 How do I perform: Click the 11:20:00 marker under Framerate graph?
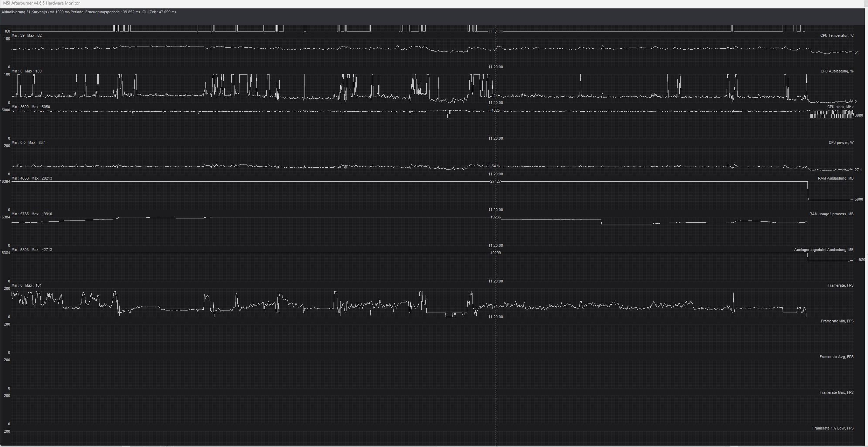point(495,317)
